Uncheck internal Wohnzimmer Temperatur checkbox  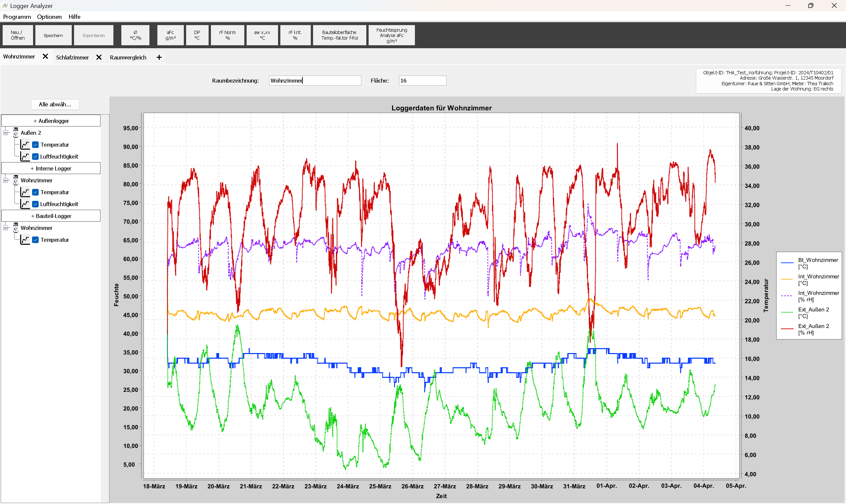point(35,192)
